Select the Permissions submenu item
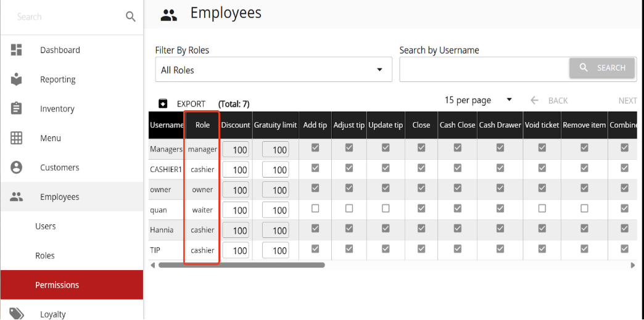 pyautogui.click(x=72, y=285)
